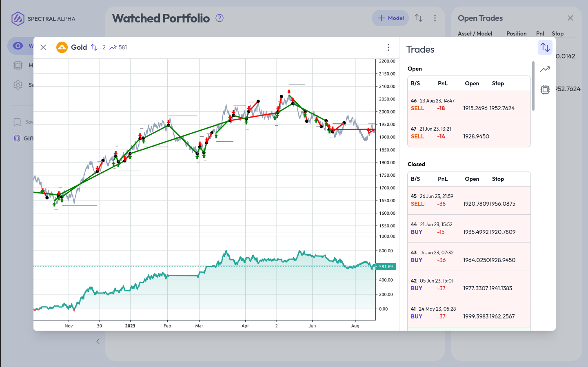Click the PnL column header in Open trades table
Viewport: 588px width, 367px height.
pos(443,83)
